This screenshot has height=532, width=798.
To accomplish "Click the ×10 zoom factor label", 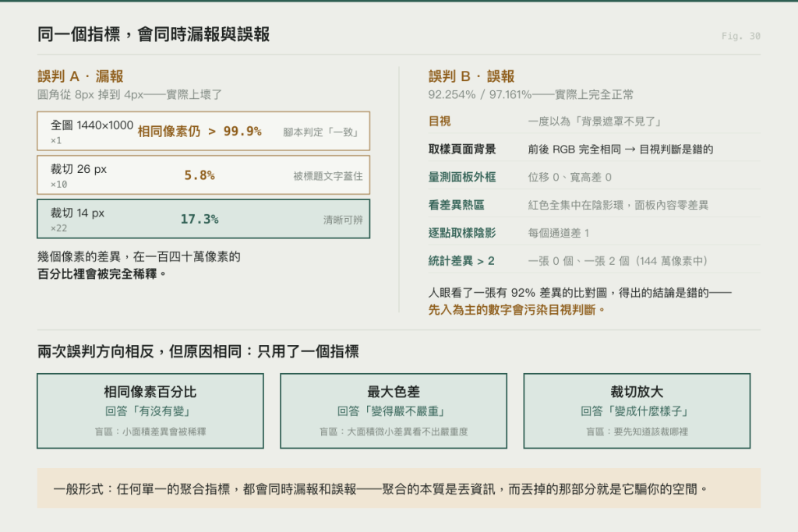I will [58, 185].
